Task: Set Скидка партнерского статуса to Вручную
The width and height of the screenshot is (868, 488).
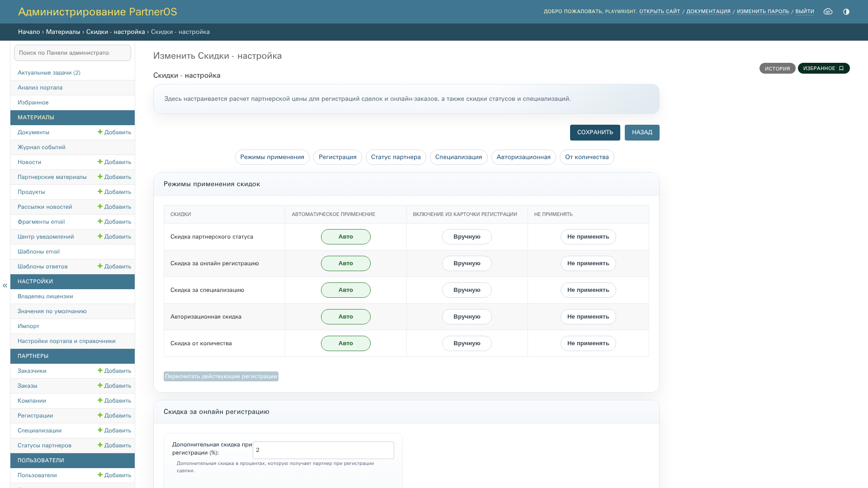Action: (x=467, y=237)
